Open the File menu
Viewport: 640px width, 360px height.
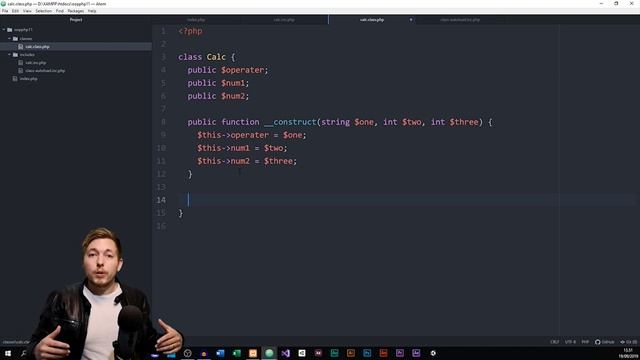pos(5,11)
